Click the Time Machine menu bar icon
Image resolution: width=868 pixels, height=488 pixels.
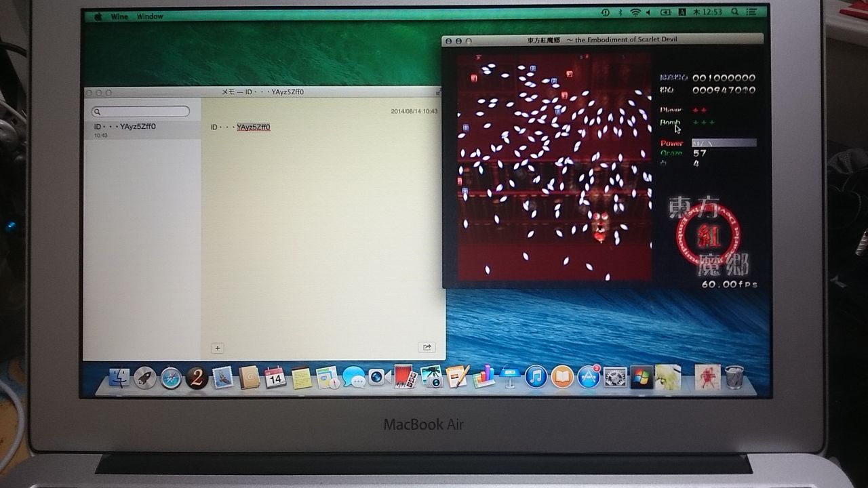606,12
